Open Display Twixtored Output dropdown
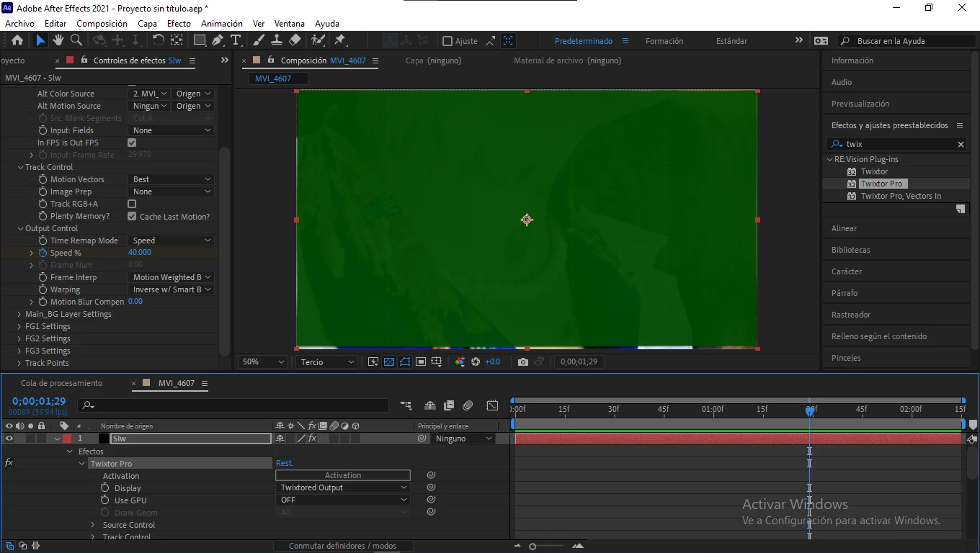This screenshot has height=553, width=980. tap(343, 487)
